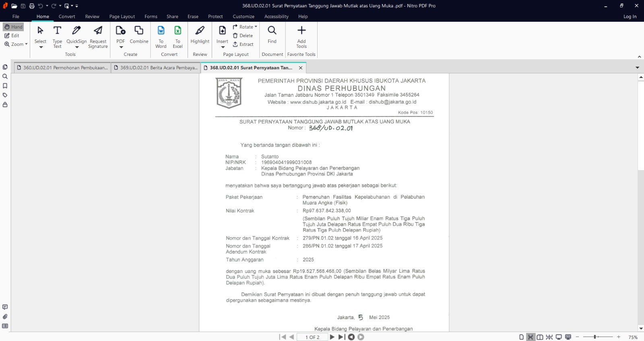
Task: Zoom out with the minus button
Action: [x=577, y=337]
